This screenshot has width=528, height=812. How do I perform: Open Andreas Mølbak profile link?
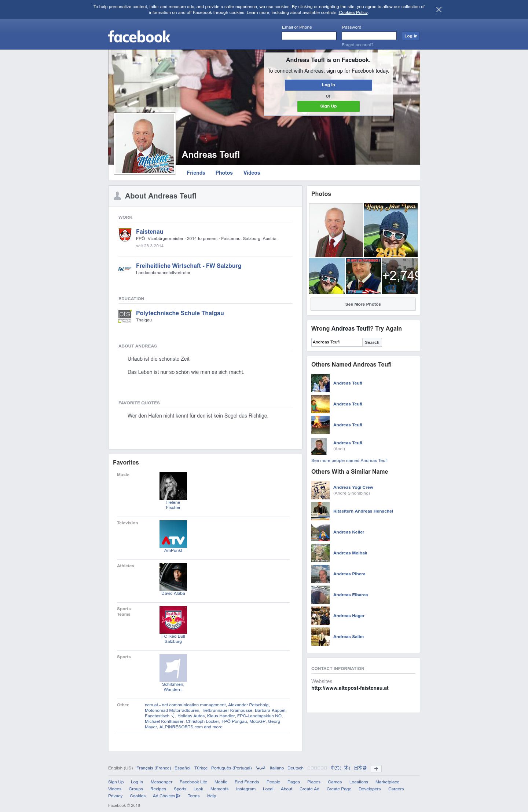[x=350, y=553]
